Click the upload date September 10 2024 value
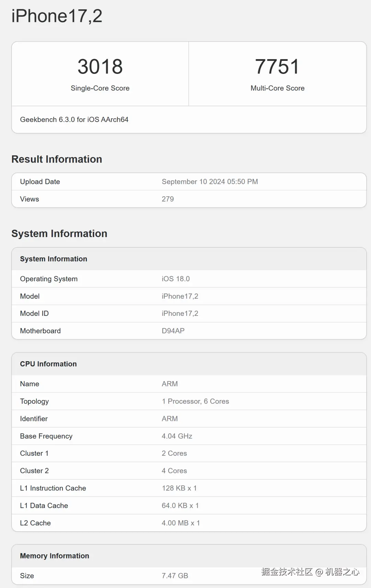Viewport: 371px width, 588px height. click(x=210, y=182)
